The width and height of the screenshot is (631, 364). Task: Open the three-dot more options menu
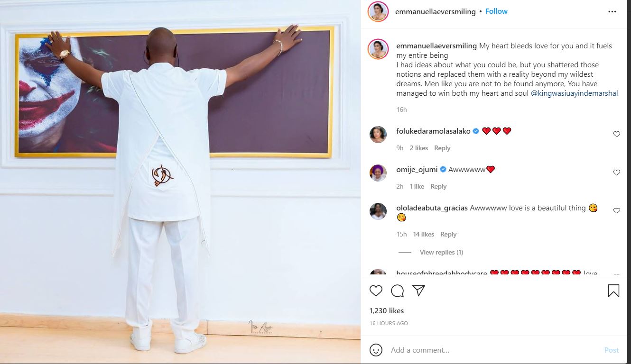[612, 12]
